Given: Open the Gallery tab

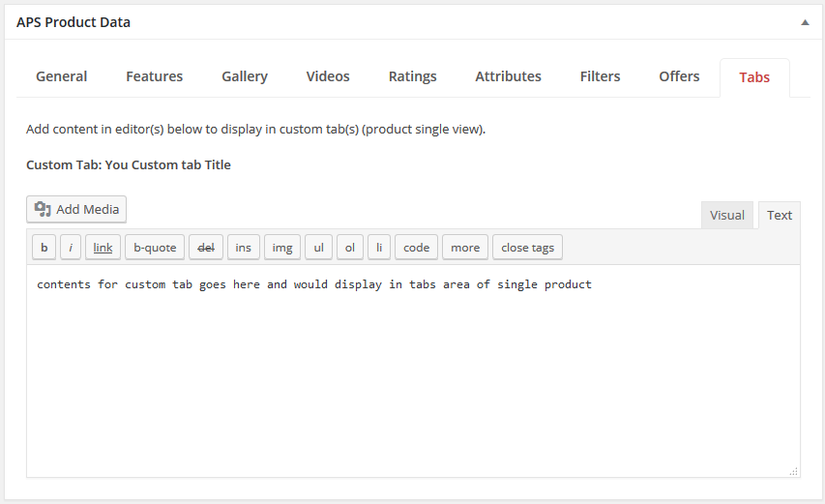Looking at the screenshot, I should click(245, 76).
